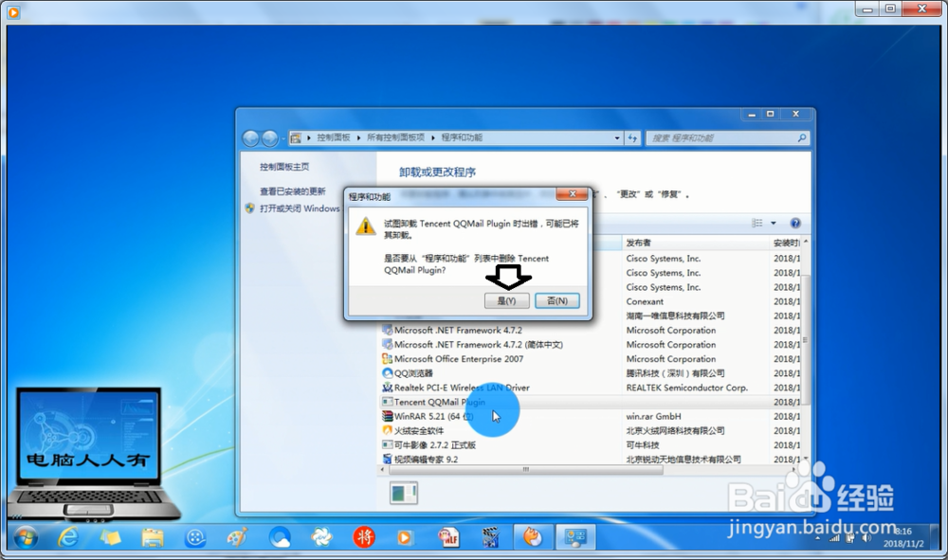Close the 程序和功能 error dialog

point(572,194)
